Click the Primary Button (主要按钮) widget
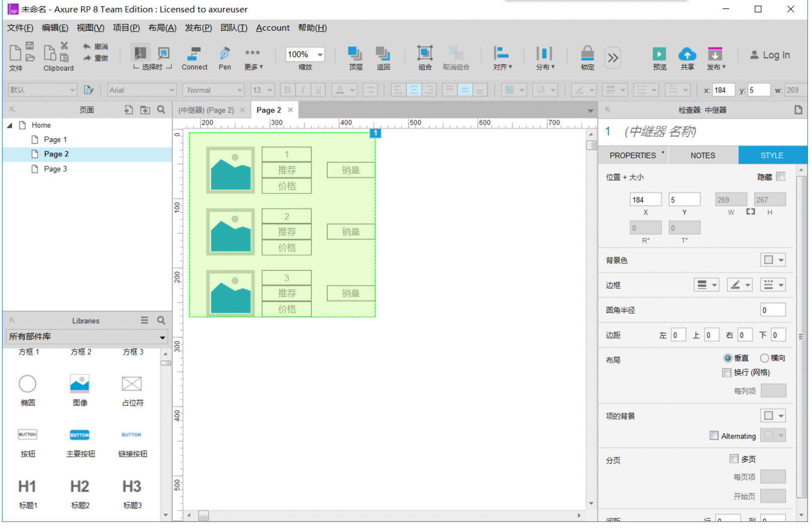Image resolution: width=812 pixels, height=529 pixels. pos(80,435)
